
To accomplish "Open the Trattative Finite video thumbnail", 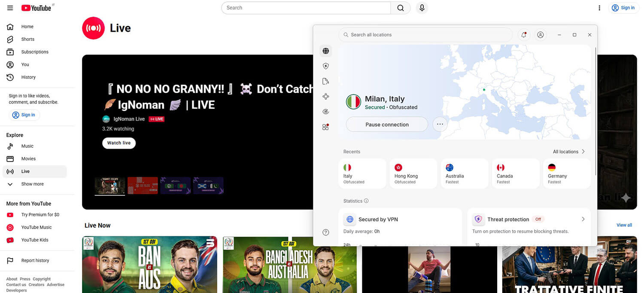I will click(x=570, y=265).
